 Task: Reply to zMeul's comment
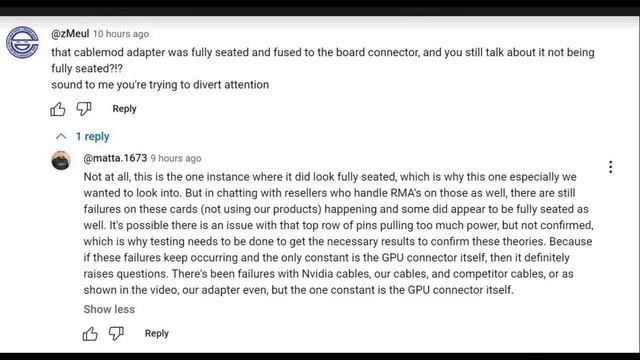(x=124, y=109)
